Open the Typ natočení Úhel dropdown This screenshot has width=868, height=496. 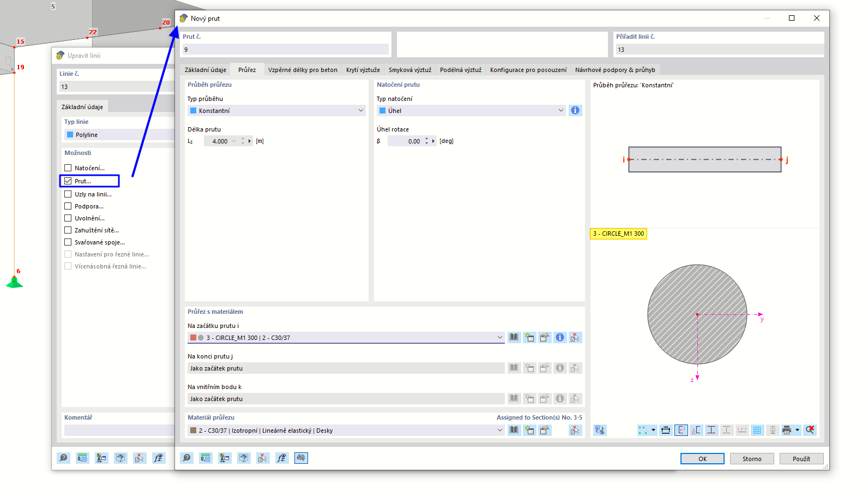(471, 111)
